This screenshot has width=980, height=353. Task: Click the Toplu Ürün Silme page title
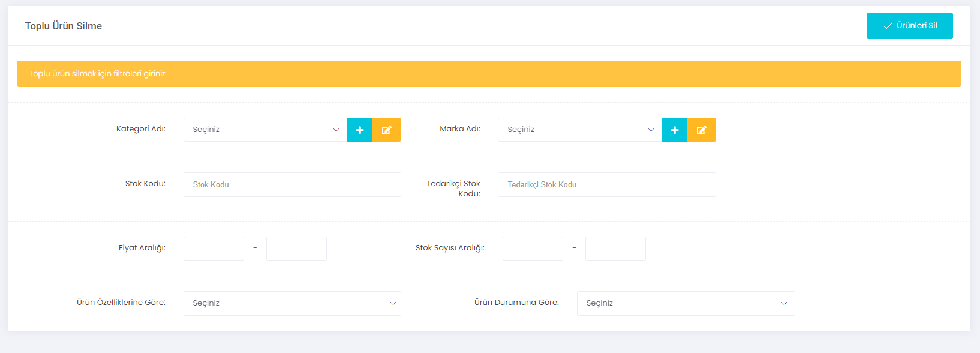tap(64, 26)
